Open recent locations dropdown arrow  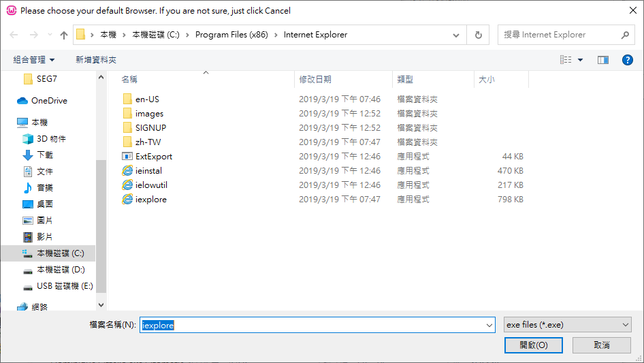click(x=50, y=35)
